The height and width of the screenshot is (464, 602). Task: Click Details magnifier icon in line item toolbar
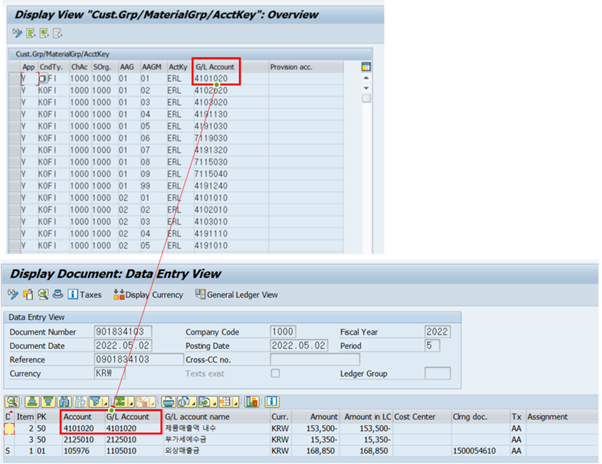coord(12,402)
